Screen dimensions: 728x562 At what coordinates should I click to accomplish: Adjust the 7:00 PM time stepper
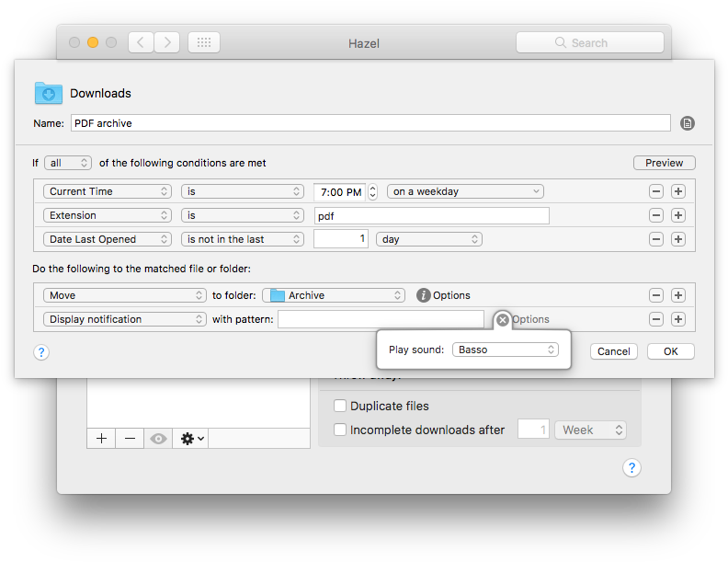click(x=372, y=191)
